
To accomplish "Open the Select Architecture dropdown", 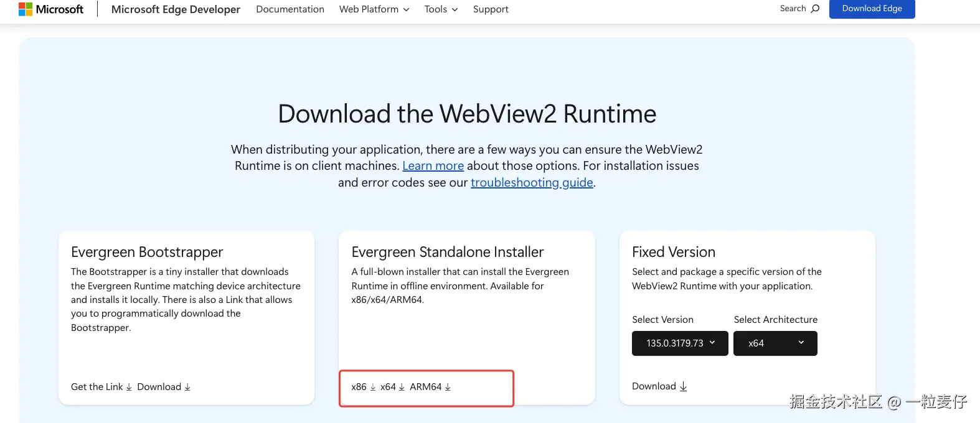I will pos(775,343).
